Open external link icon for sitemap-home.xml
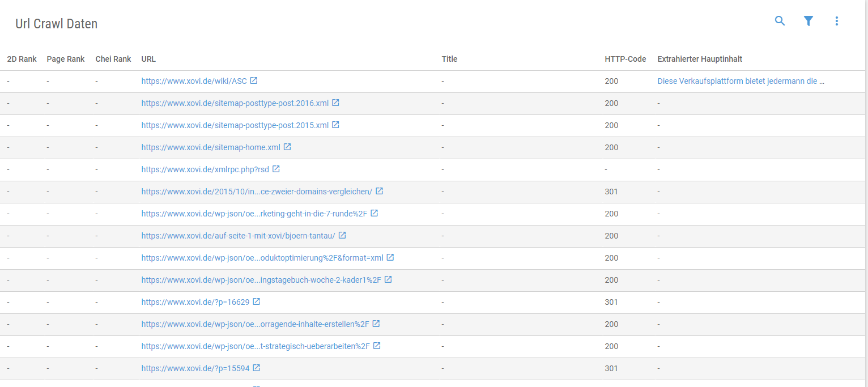Screen dimensions: 868x387 click(x=287, y=147)
